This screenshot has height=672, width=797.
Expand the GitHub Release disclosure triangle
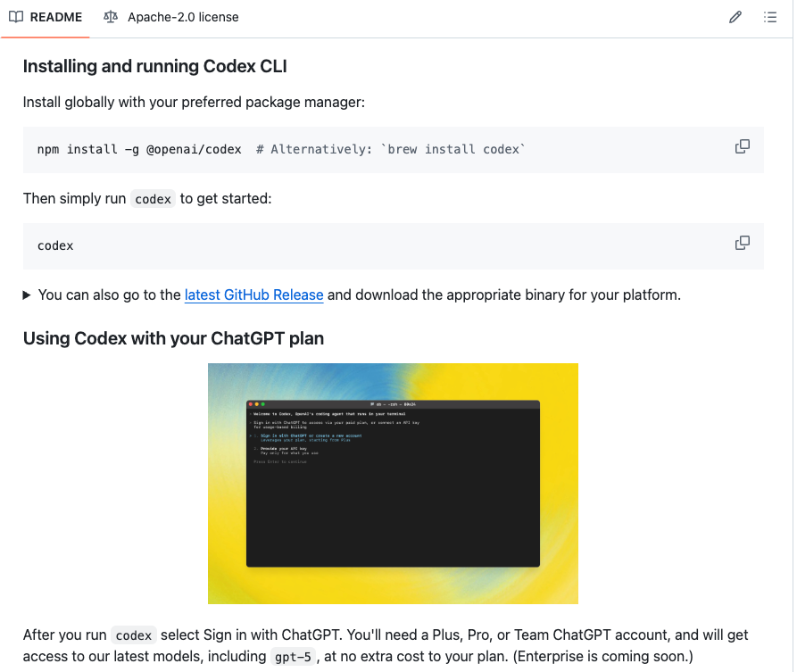[x=27, y=295]
